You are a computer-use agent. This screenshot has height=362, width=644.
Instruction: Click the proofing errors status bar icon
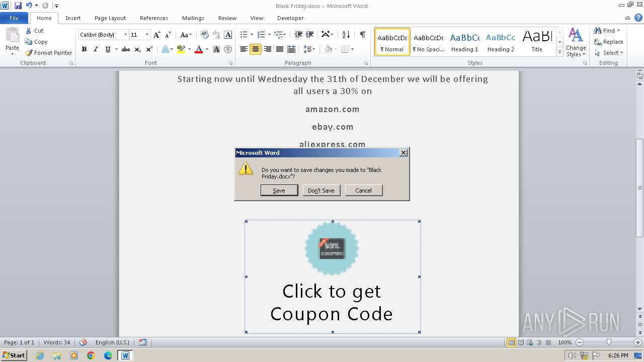pyautogui.click(x=83, y=342)
